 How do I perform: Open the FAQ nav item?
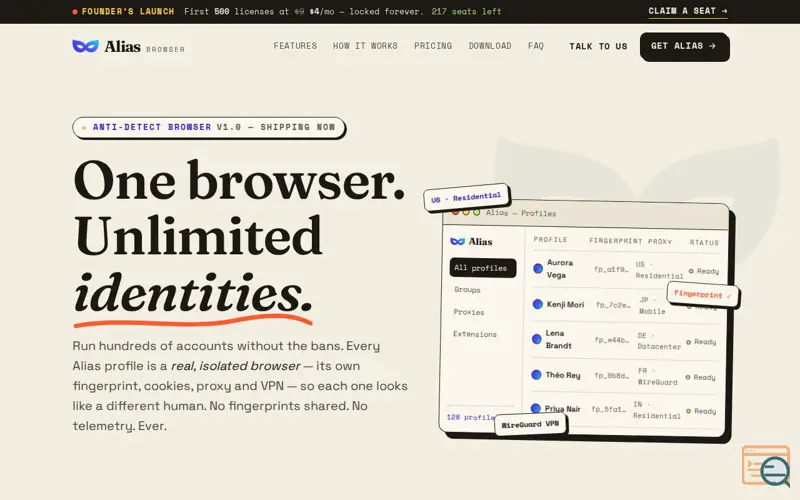[x=536, y=46]
